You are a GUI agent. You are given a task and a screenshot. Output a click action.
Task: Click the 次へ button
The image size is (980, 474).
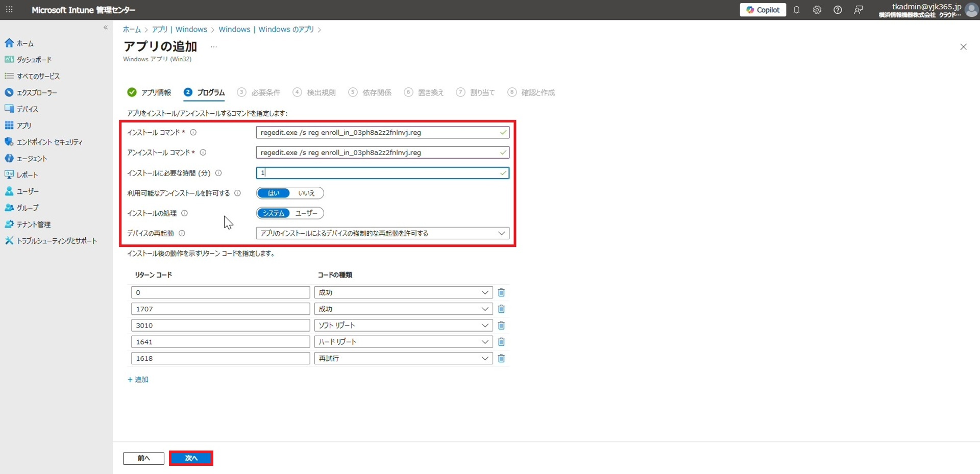pyautogui.click(x=191, y=458)
